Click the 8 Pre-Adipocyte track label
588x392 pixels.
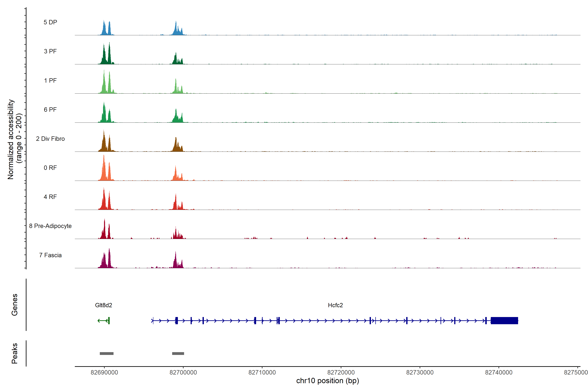50,226
